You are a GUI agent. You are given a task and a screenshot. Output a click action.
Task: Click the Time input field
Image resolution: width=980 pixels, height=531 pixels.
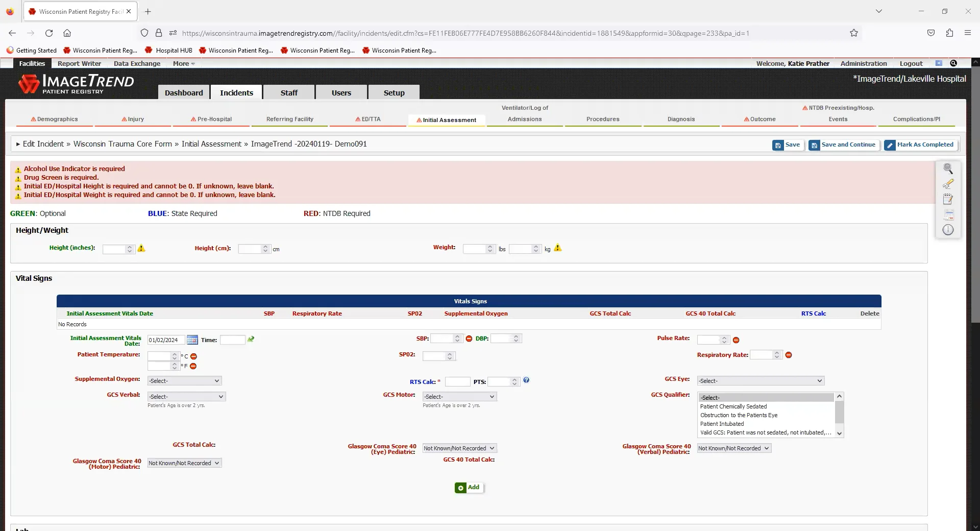[232, 340]
